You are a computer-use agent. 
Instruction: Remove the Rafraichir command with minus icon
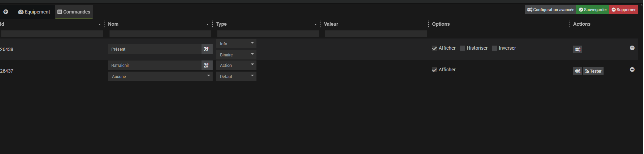click(x=632, y=70)
